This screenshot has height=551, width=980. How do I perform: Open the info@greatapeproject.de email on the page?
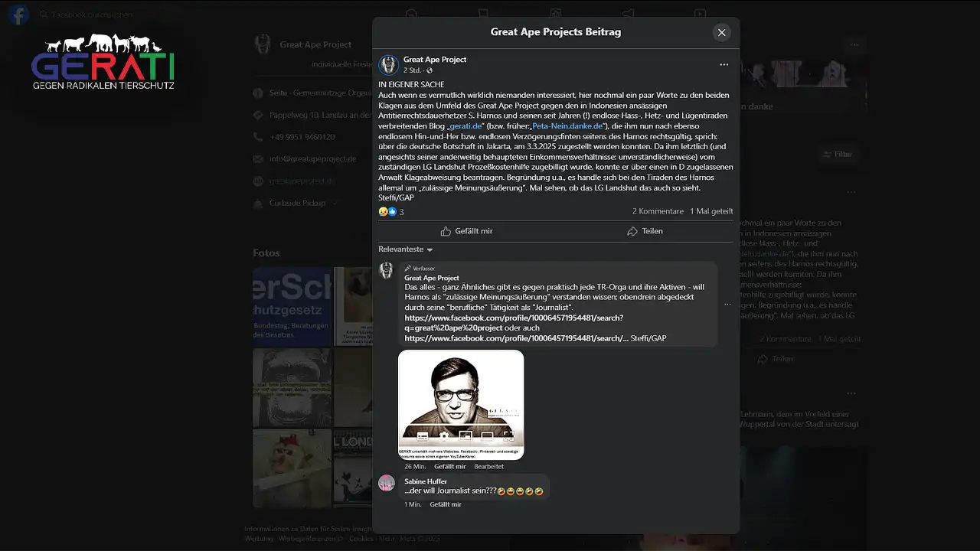tap(313, 159)
